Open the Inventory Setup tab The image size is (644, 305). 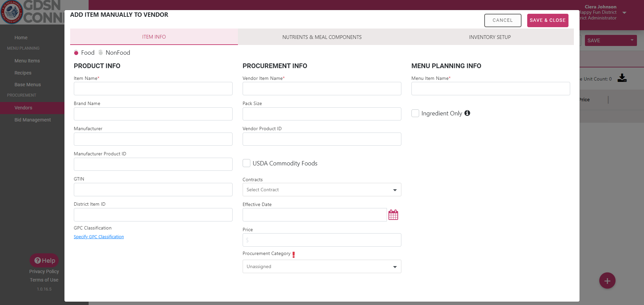click(x=490, y=37)
